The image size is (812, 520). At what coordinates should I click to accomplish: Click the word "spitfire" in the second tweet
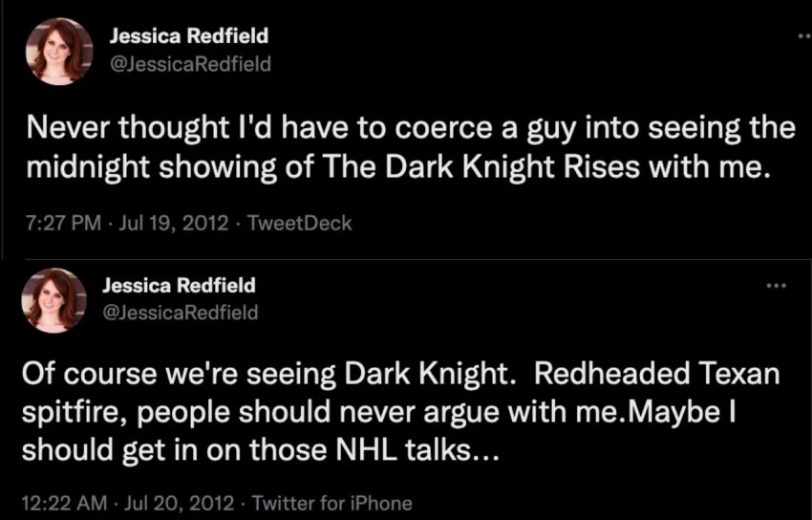(x=72, y=413)
